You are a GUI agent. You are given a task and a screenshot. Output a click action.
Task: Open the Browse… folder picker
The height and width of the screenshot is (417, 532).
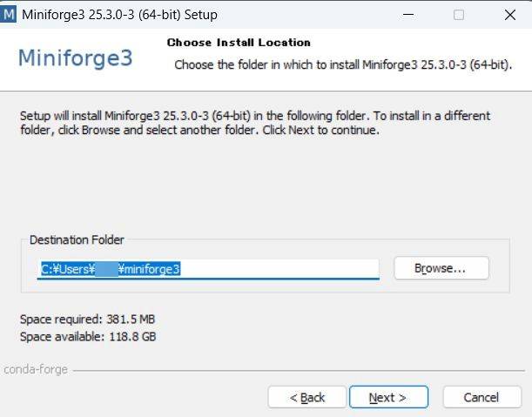(x=441, y=268)
